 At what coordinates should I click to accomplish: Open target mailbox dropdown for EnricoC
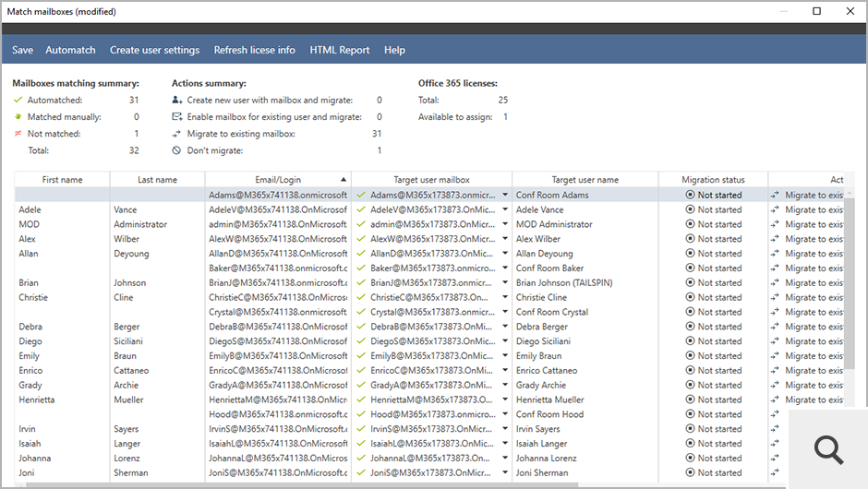(505, 370)
